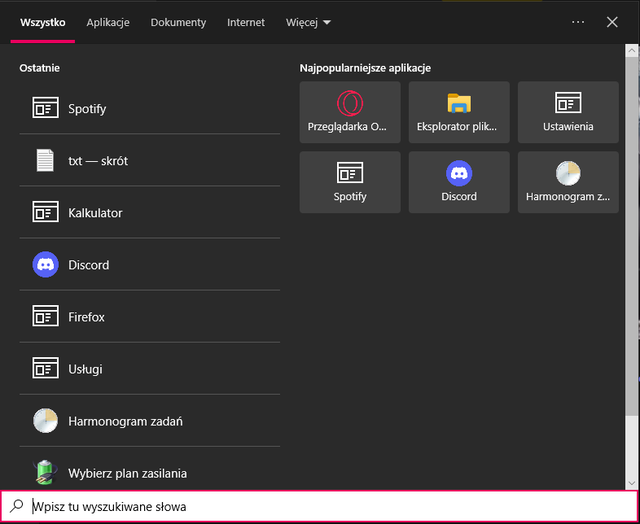Click the scrollbar down arrow
Screen dimensions: 640x524
632,483
